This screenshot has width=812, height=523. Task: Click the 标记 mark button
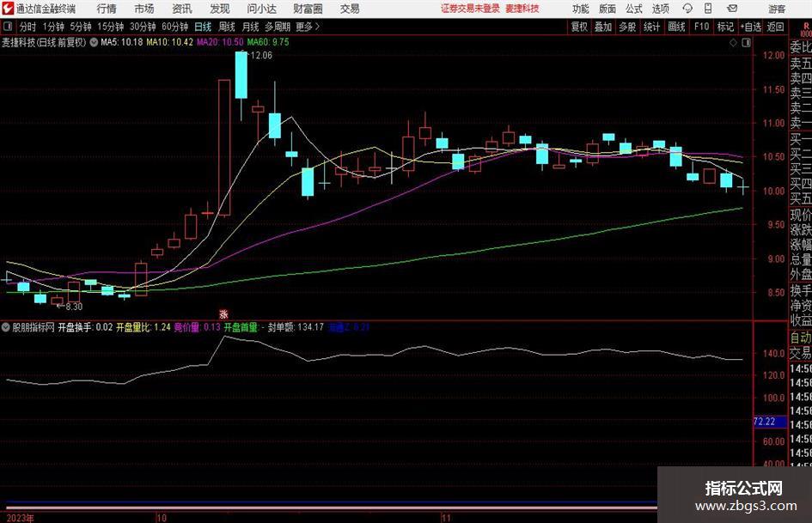pyautogui.click(x=725, y=27)
